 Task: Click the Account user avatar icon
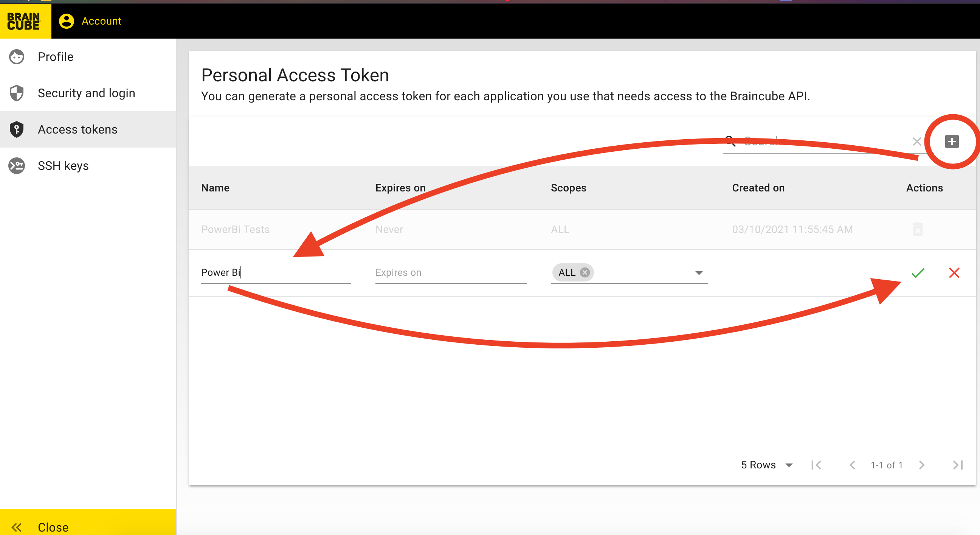click(67, 21)
